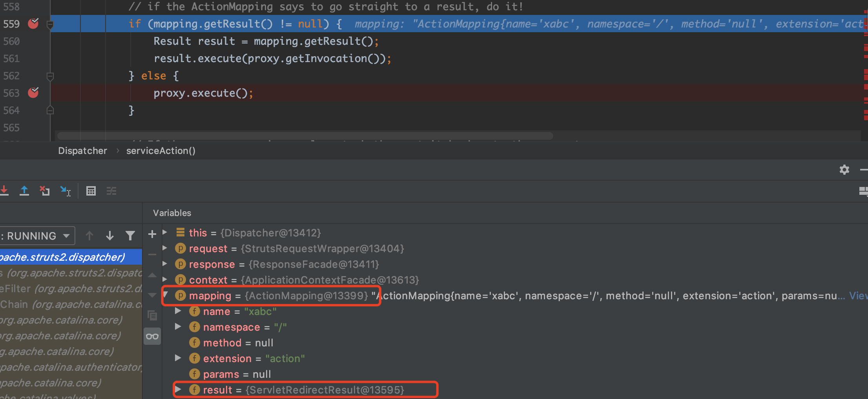Click the field icon beside method
This screenshot has width=868, height=399.
tap(195, 342)
